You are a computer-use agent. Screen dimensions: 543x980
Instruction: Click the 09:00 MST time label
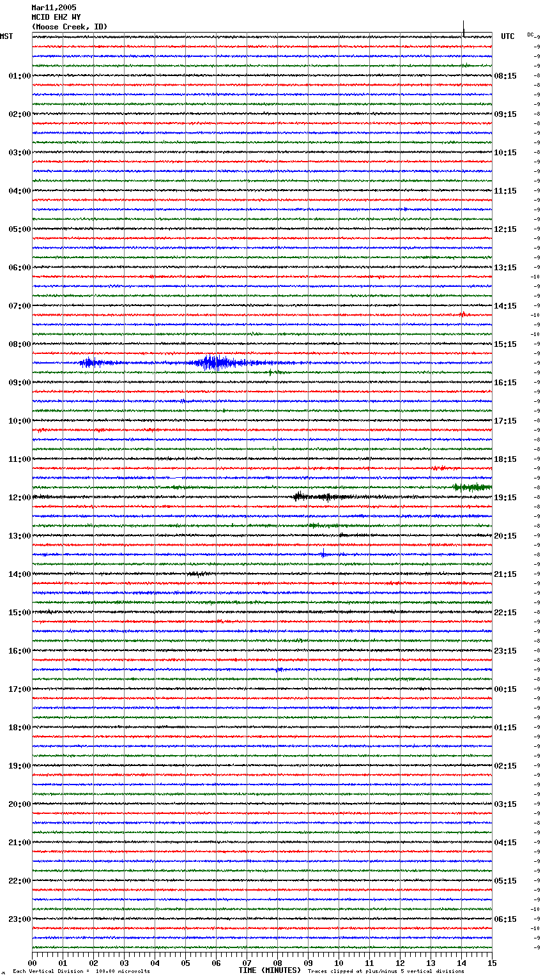tap(20, 383)
